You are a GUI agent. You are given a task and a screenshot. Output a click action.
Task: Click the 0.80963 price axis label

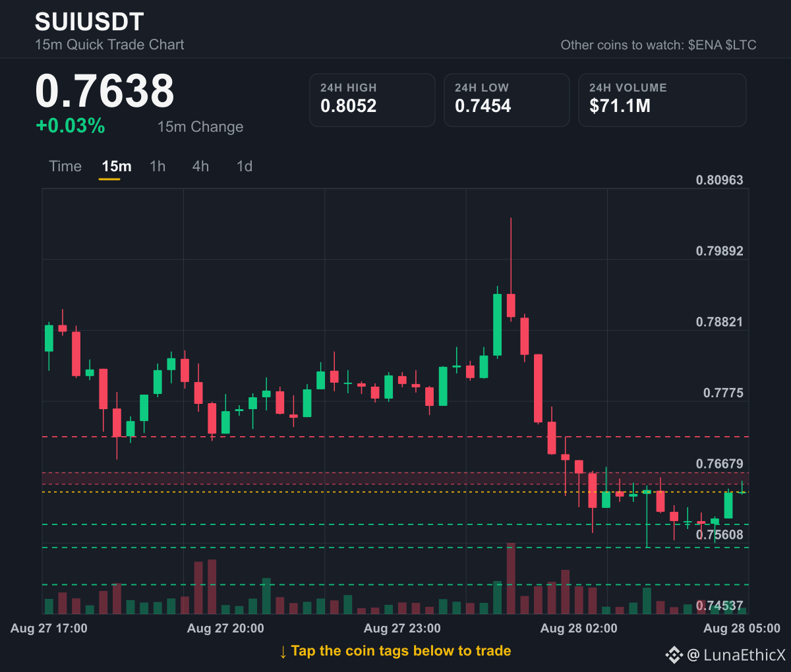(720, 180)
